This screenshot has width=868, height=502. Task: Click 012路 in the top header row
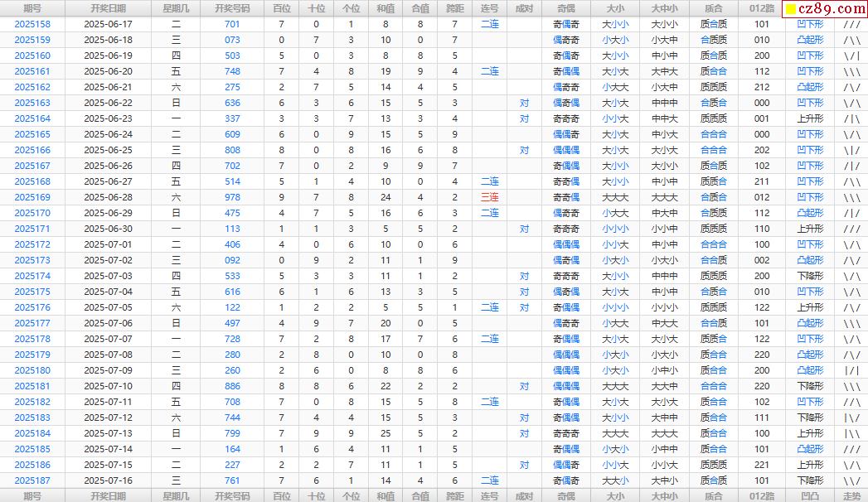[x=762, y=8]
